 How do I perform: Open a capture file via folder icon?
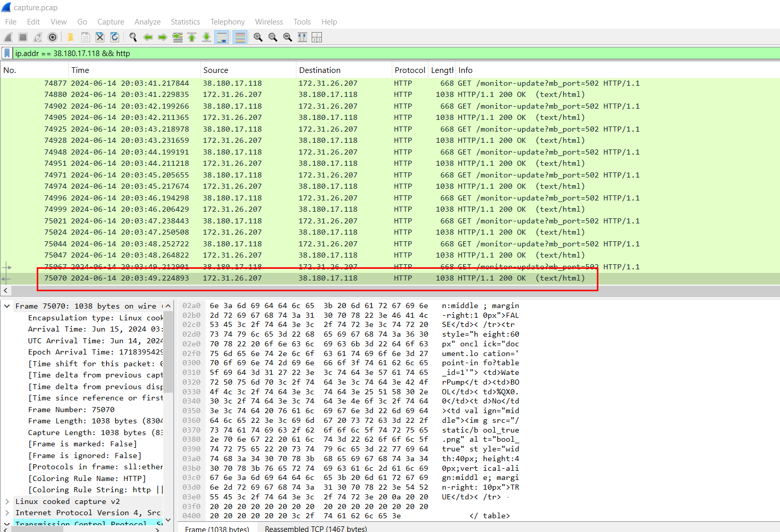point(70,37)
